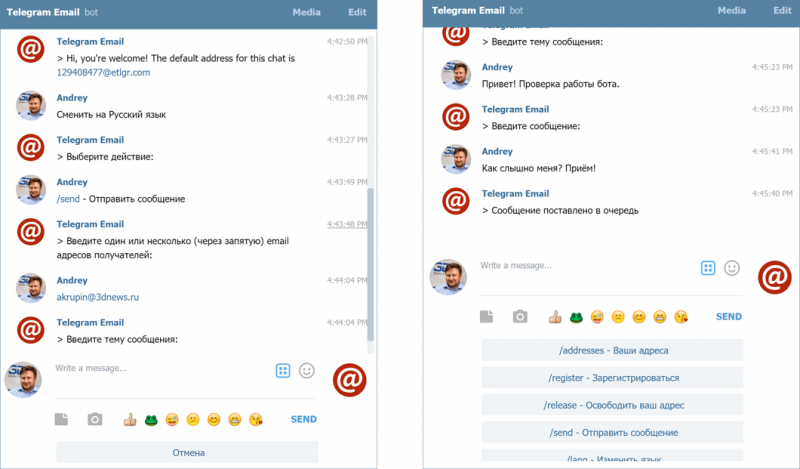Image resolution: width=800 pixels, height=469 pixels.
Task: Click large bot @ avatar beside right input
Action: 774,277
